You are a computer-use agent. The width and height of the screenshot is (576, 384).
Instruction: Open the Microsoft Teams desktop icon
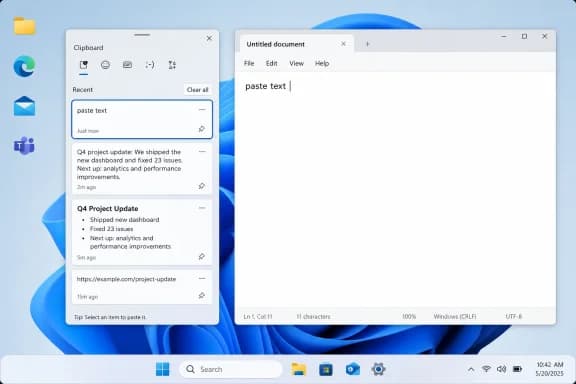click(24, 146)
